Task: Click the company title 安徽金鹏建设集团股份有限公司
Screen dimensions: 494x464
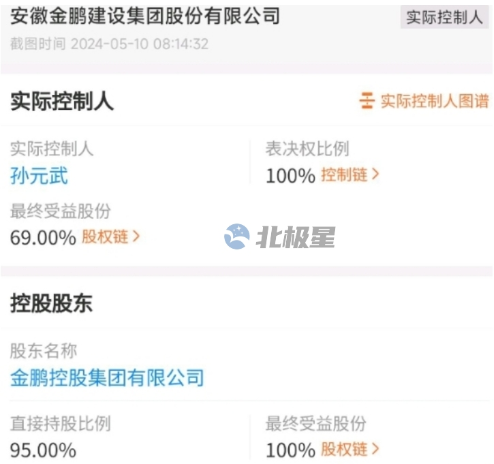Action: click(x=145, y=16)
